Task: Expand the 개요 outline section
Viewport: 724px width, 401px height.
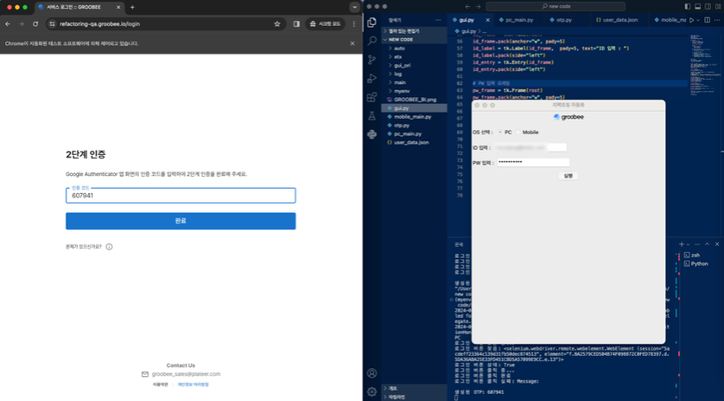Action: tap(414, 389)
